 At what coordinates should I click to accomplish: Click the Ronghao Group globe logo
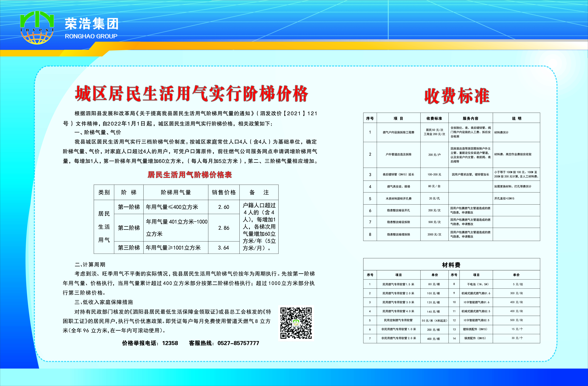tap(37, 27)
